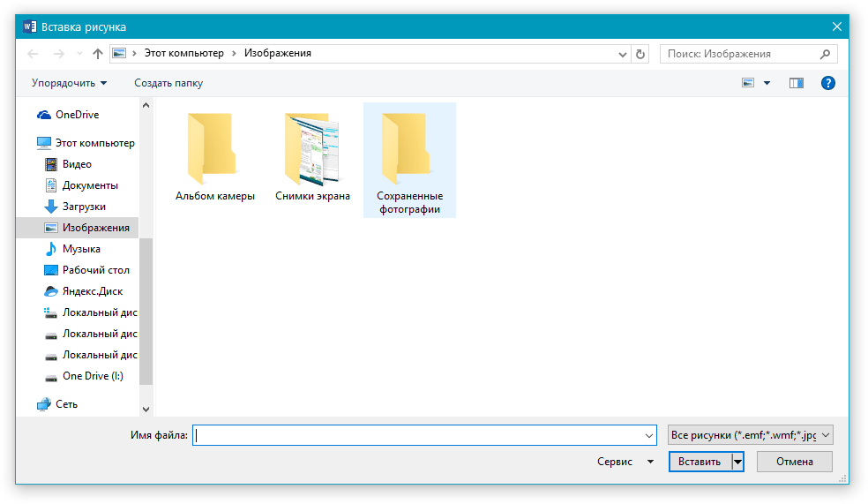The image size is (868, 504).
Task: Select the Сохраненные фотографии folder
Action: pyautogui.click(x=409, y=161)
